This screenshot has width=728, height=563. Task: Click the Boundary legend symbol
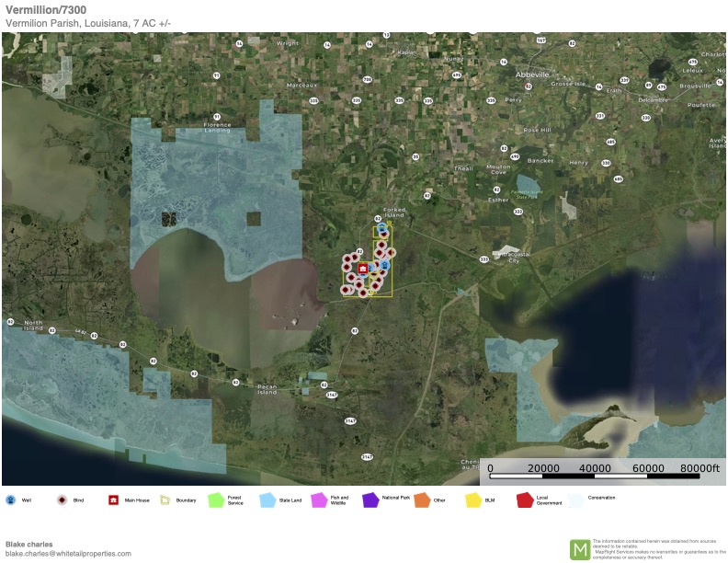pyautogui.click(x=165, y=500)
